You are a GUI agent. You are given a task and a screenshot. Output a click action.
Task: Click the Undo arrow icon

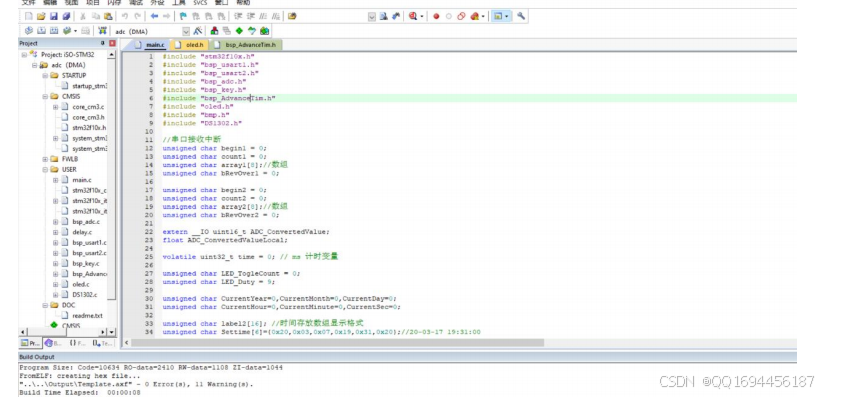point(124,16)
